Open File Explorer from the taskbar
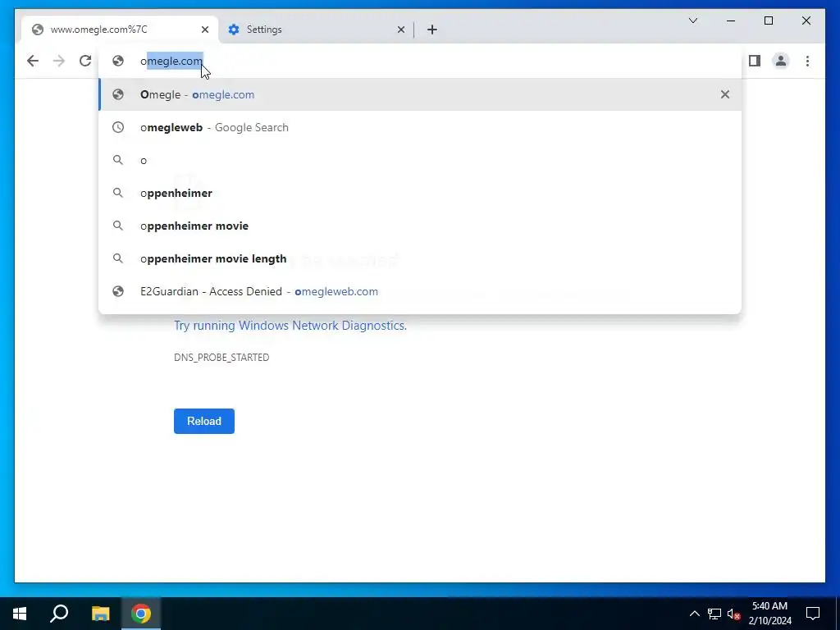The image size is (840, 630). click(x=100, y=614)
